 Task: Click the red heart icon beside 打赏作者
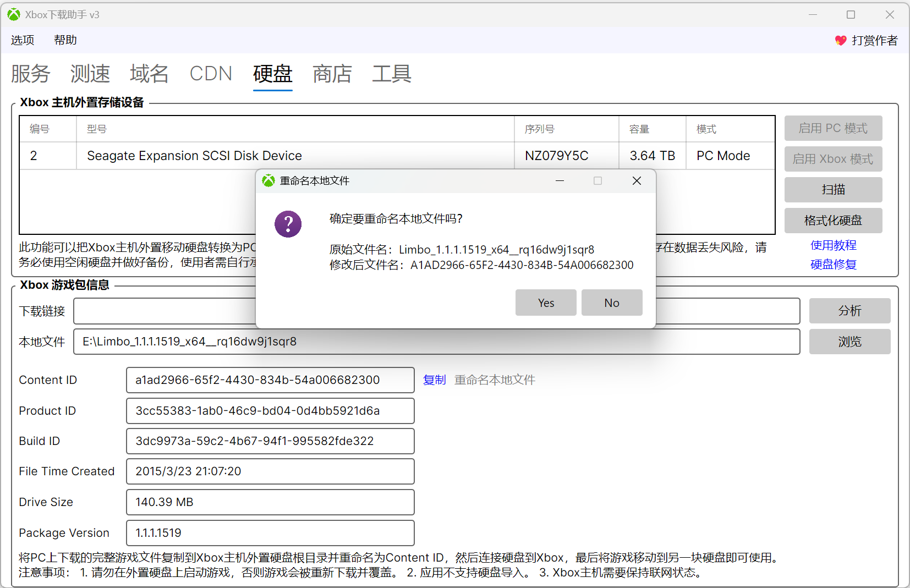tap(841, 40)
